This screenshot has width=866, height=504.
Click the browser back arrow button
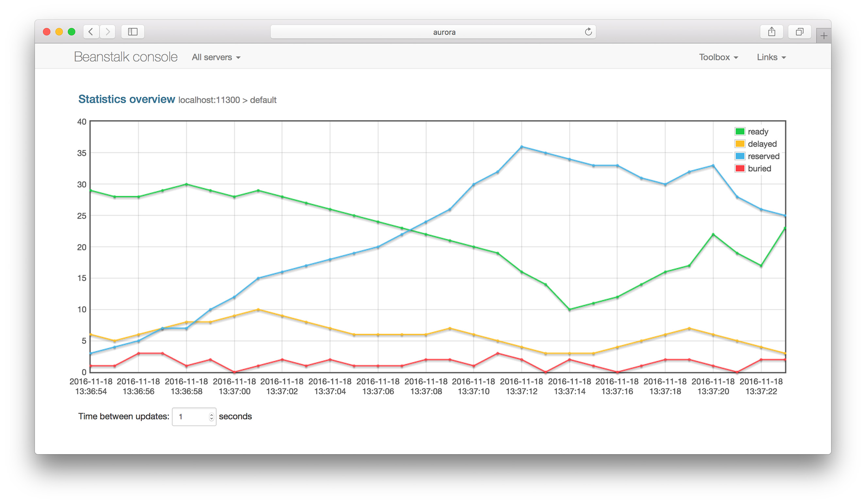[x=91, y=32]
